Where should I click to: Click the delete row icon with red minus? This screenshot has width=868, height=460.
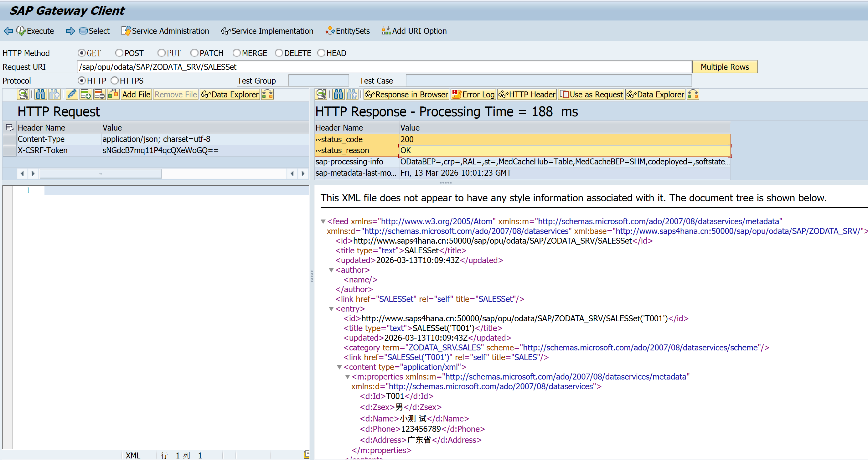point(99,94)
